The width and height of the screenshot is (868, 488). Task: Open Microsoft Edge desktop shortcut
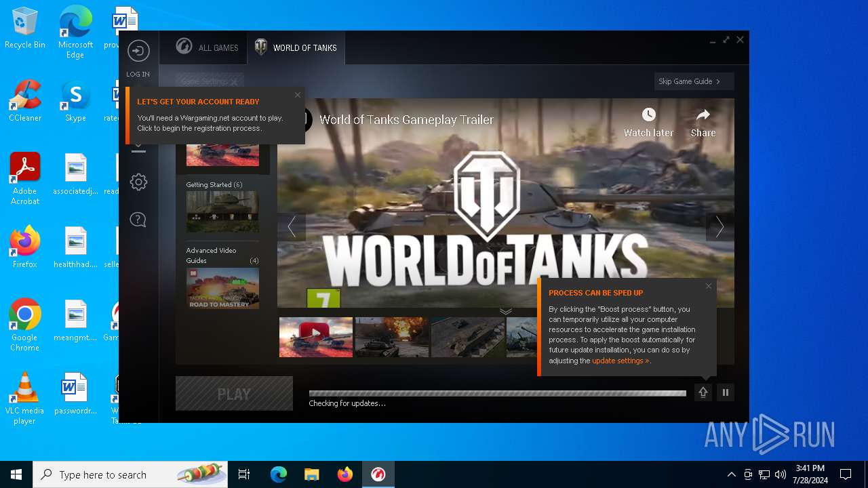click(75, 32)
